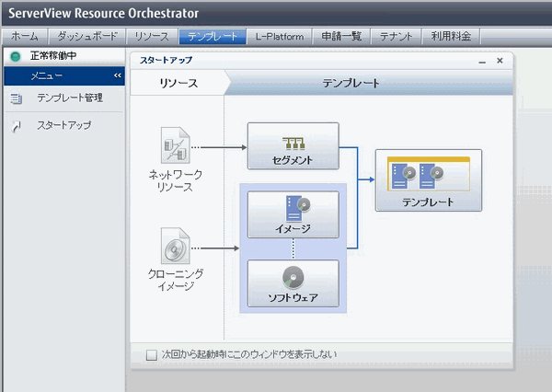Click the リソース step header
The height and width of the screenshot is (392, 552).
click(x=178, y=83)
